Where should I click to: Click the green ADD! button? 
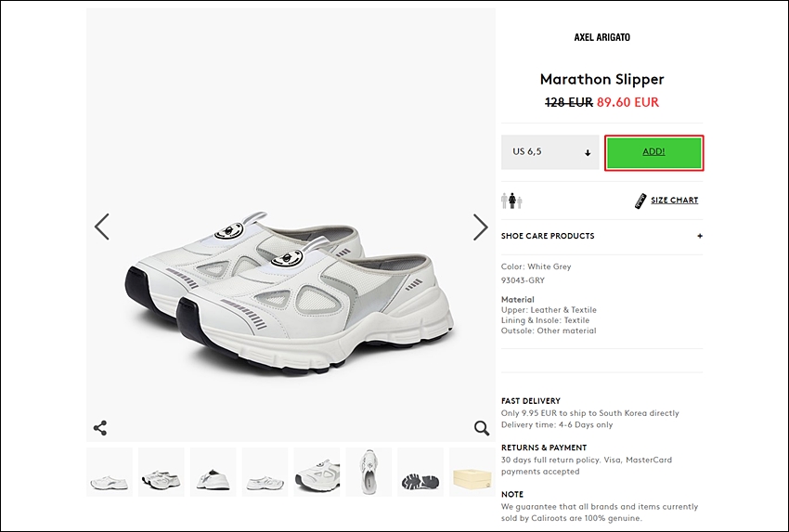pos(653,152)
